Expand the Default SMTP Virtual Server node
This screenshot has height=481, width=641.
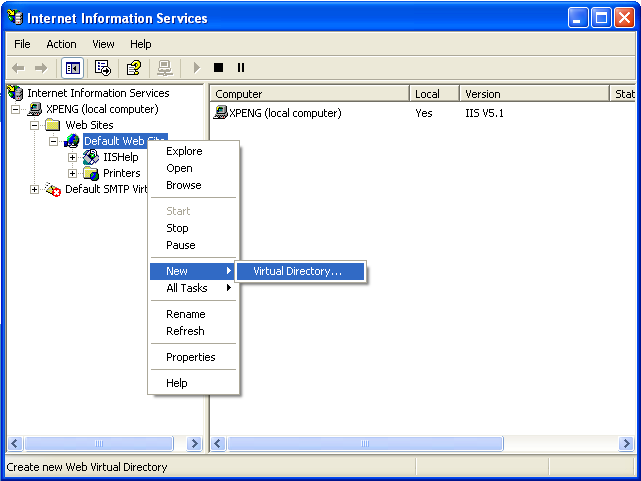[x=34, y=190]
